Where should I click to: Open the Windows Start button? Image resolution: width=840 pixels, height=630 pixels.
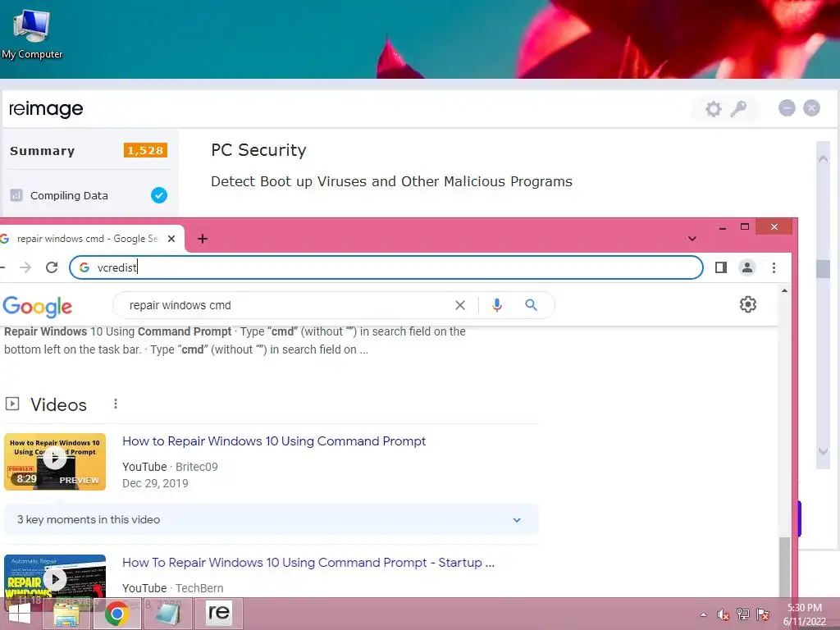point(20,614)
